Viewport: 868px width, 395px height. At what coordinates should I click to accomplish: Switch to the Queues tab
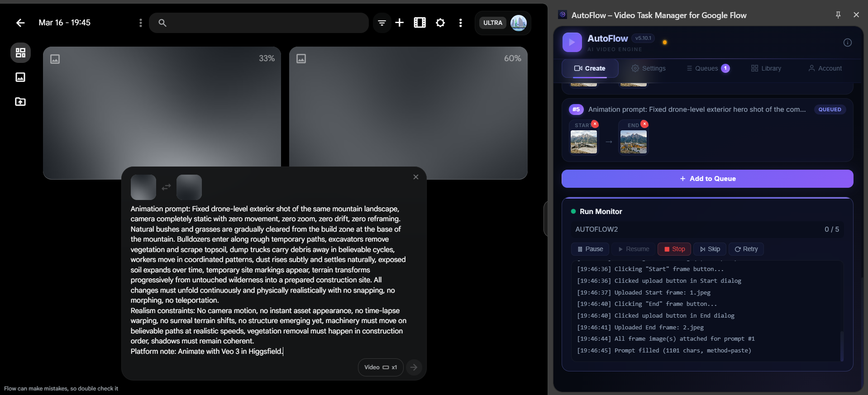(x=707, y=68)
